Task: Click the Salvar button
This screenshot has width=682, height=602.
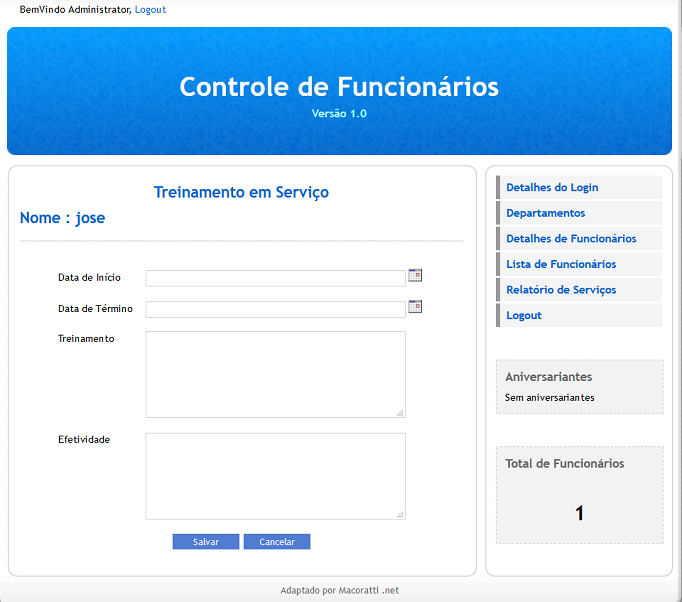Action: point(206,542)
